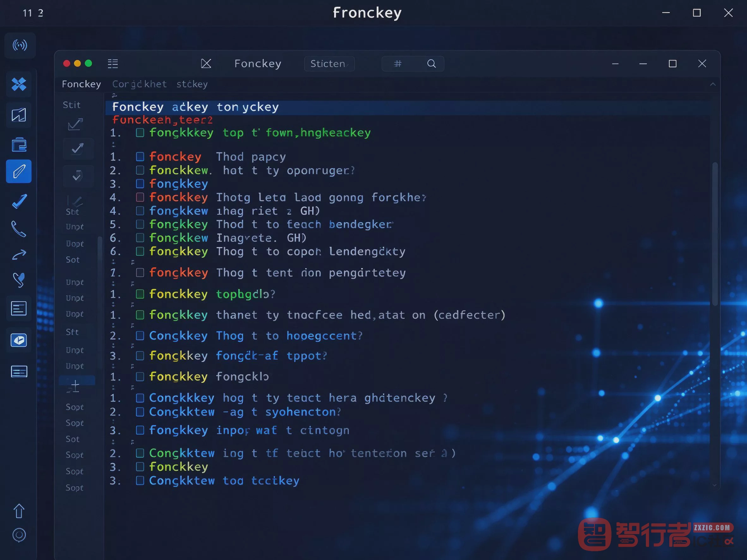Toggle checkbox on 'fonckkew hot t ty oponruger' row

(140, 170)
